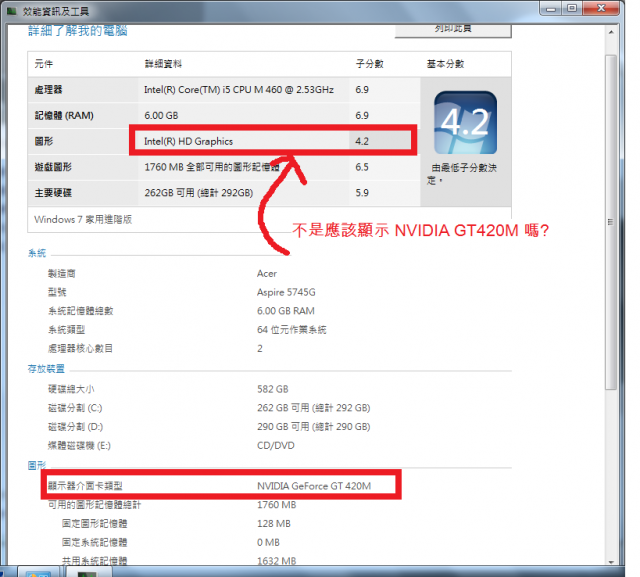This screenshot has width=640, height=577.
Task: Click the Intel Core i5 CPU M 460 text
Action: (239, 90)
